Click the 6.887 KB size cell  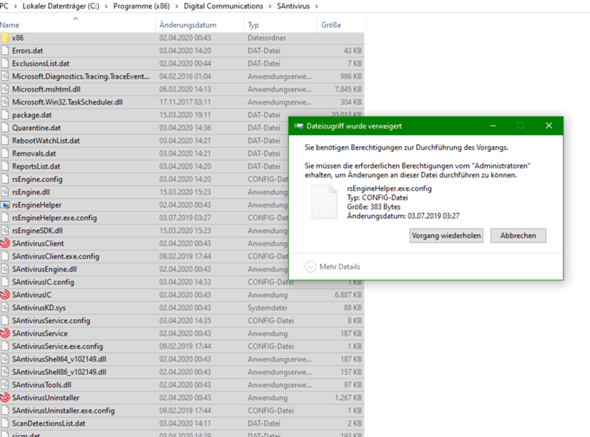[348, 295]
